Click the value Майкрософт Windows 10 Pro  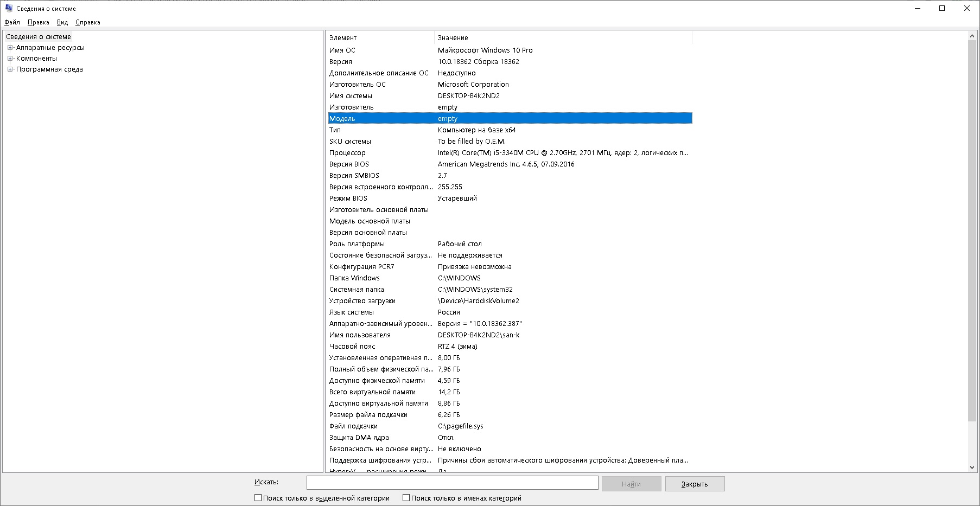pyautogui.click(x=485, y=50)
